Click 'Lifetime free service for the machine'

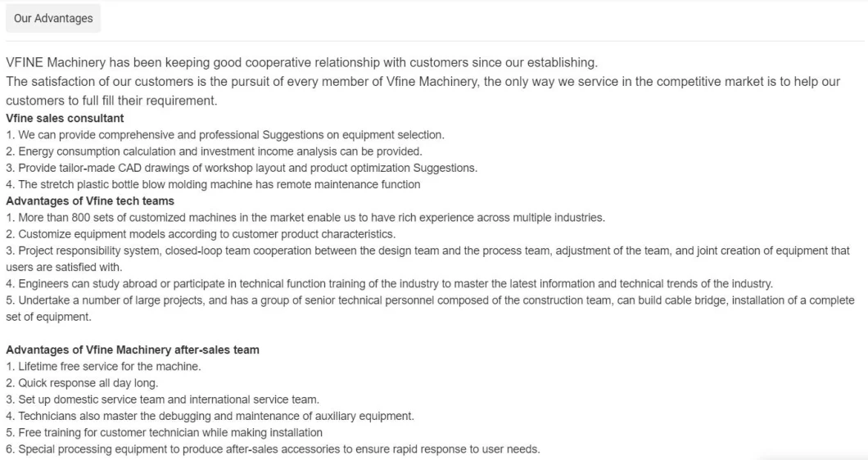coord(103,367)
